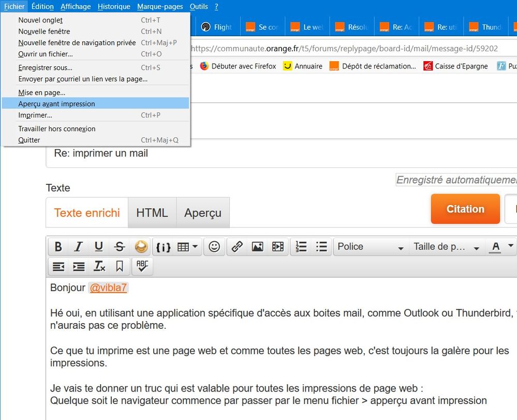Select Enregistrer sous...
Viewport: 517px width, 420px height.
96,68
